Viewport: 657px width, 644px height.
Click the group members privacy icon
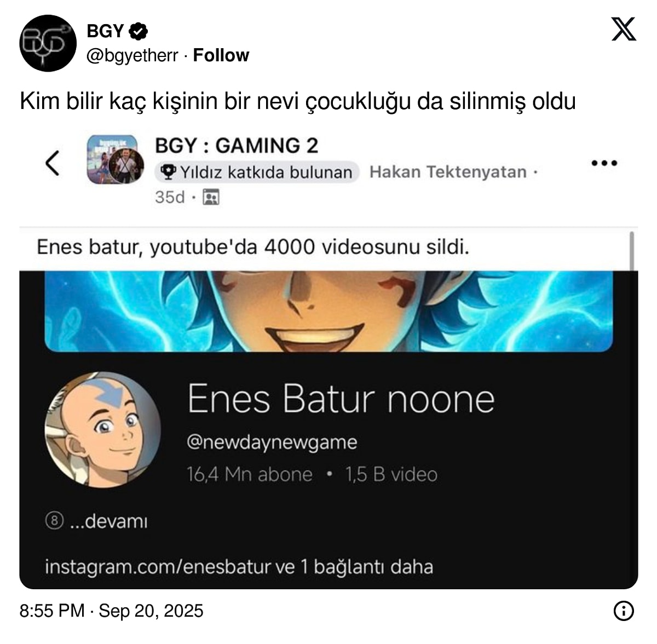pyautogui.click(x=211, y=197)
